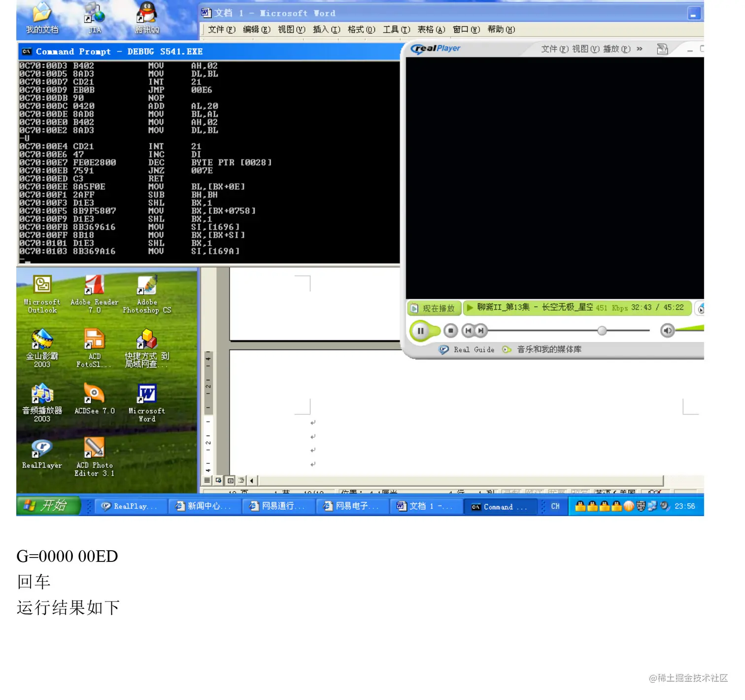Click Word horizontal scrollbar left arrow
Screen dimensions: 745x700
tap(252, 481)
